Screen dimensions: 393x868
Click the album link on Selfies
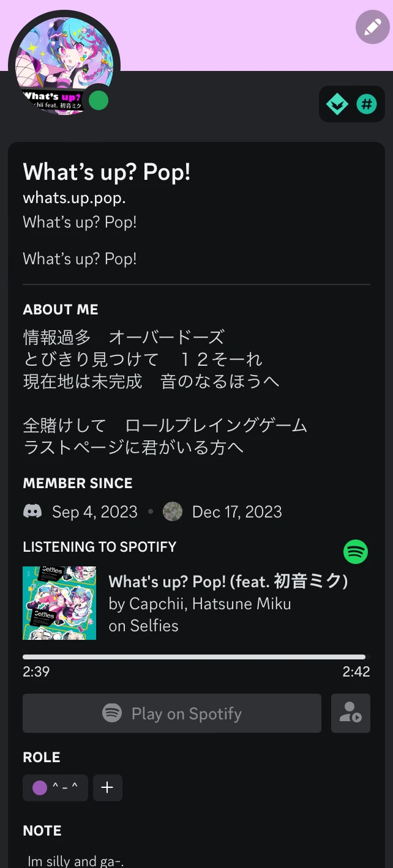point(144,626)
